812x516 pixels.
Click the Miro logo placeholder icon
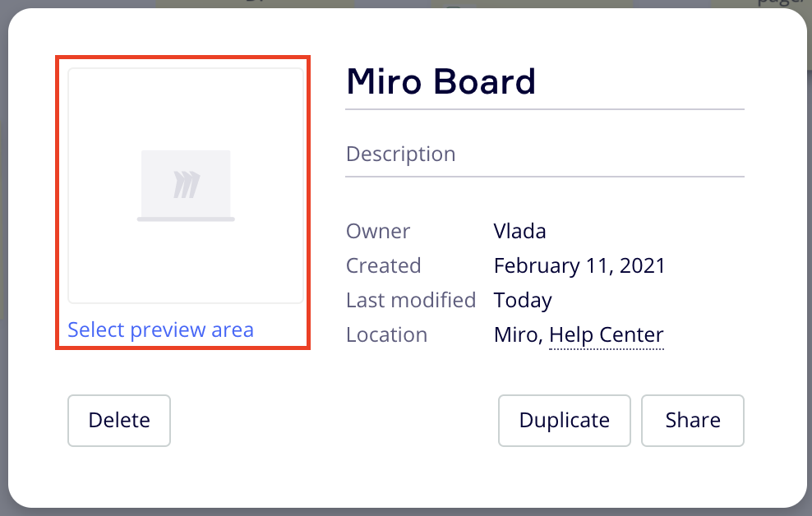click(x=187, y=185)
